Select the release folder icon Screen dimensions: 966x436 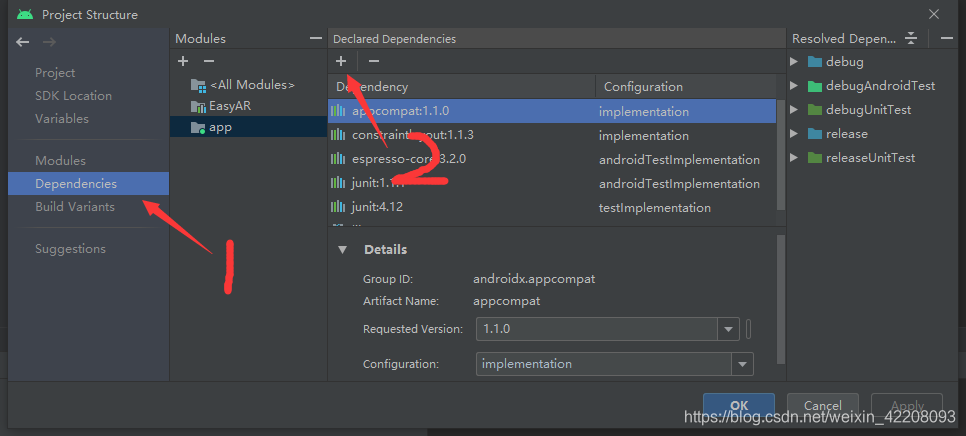tap(815, 134)
